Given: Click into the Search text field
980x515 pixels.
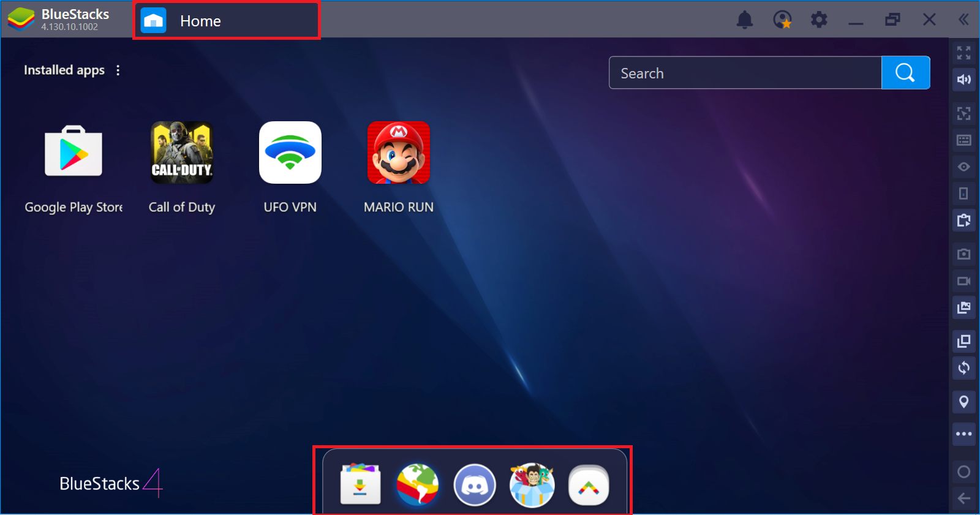Looking at the screenshot, I should [745, 73].
